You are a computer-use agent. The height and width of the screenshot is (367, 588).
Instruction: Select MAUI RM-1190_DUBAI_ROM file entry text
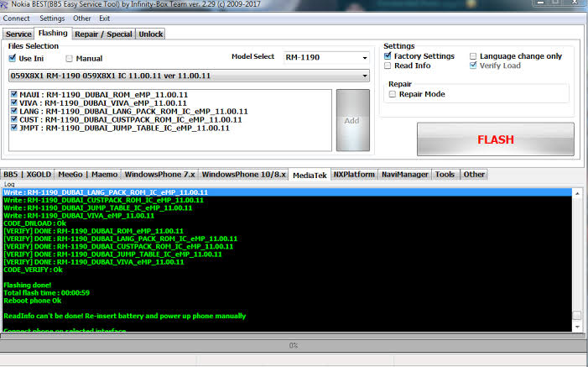[x=104, y=95]
